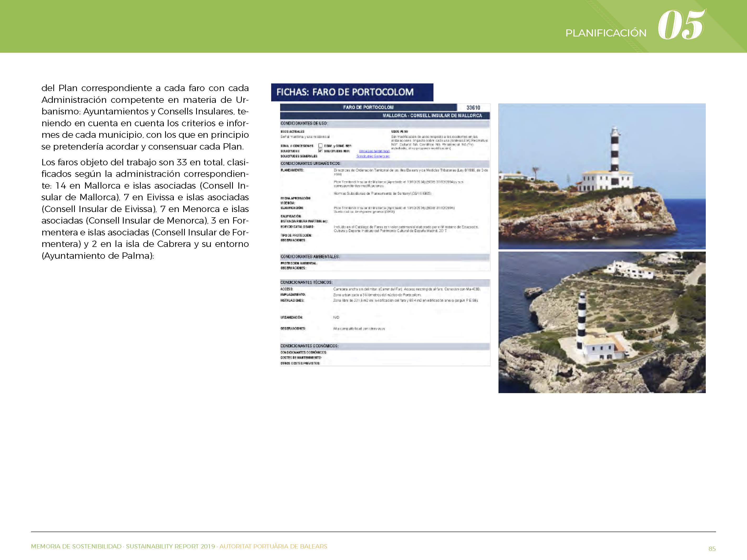Open the blue link beside the solicitudes checkbox
747x560 pixels.
point(374,151)
